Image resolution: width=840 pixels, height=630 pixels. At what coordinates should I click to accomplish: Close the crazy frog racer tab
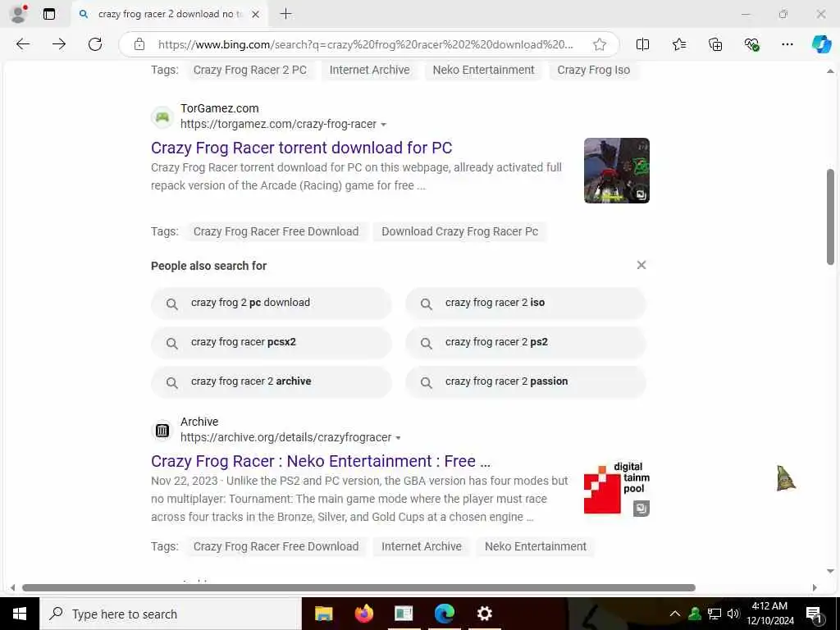(x=256, y=15)
